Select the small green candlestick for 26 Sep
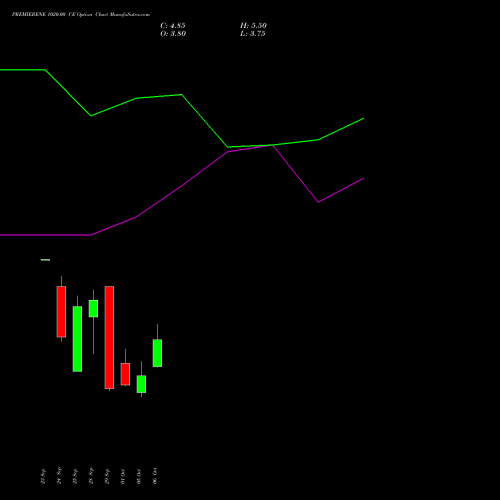 [x=93, y=308]
